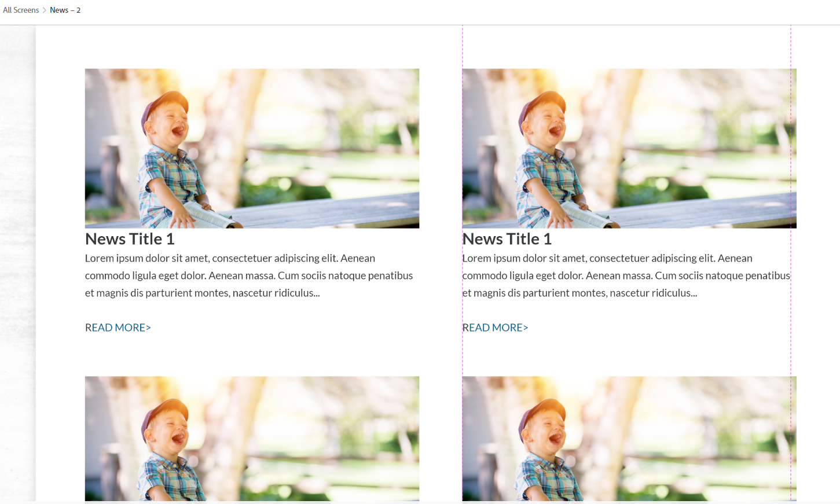Click the bottom-right laughing boy image
The image size is (840, 504).
629,439
